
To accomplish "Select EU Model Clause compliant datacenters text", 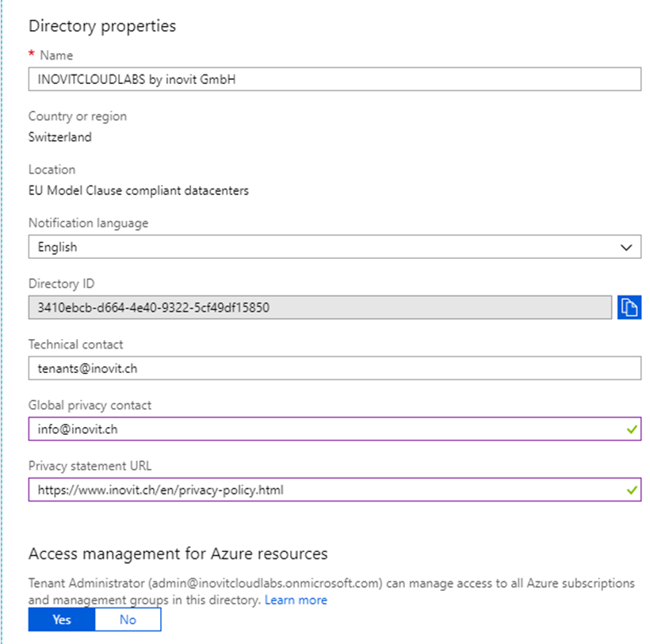I will coord(139,191).
